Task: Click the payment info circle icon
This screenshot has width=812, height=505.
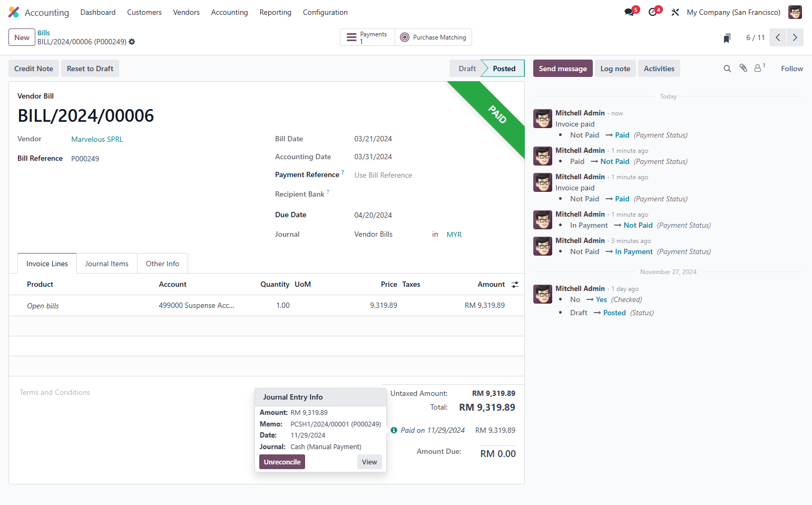Action: coord(394,430)
